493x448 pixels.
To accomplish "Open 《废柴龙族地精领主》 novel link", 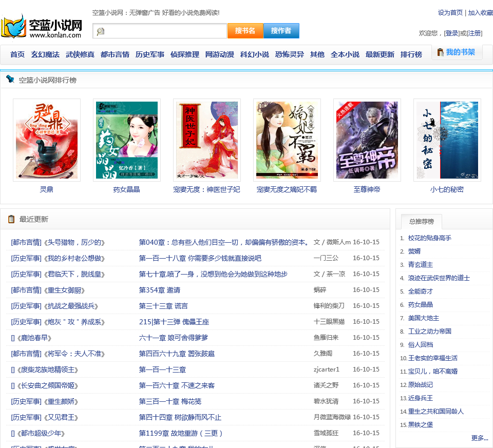I will click(x=47, y=370).
